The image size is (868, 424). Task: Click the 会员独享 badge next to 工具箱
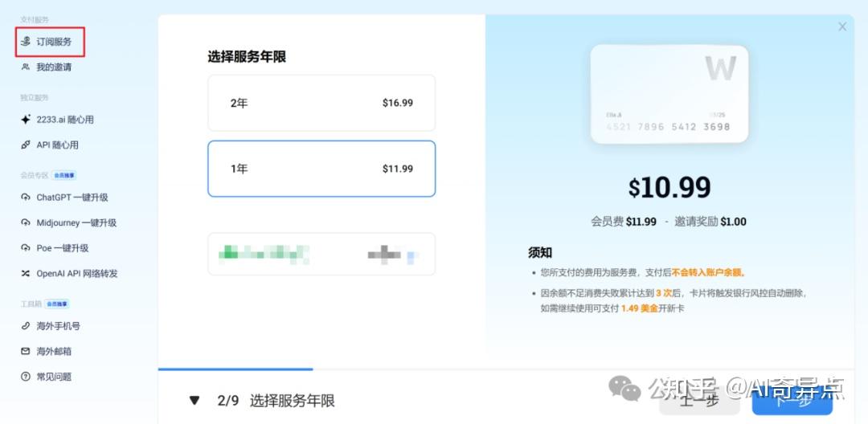pos(57,304)
